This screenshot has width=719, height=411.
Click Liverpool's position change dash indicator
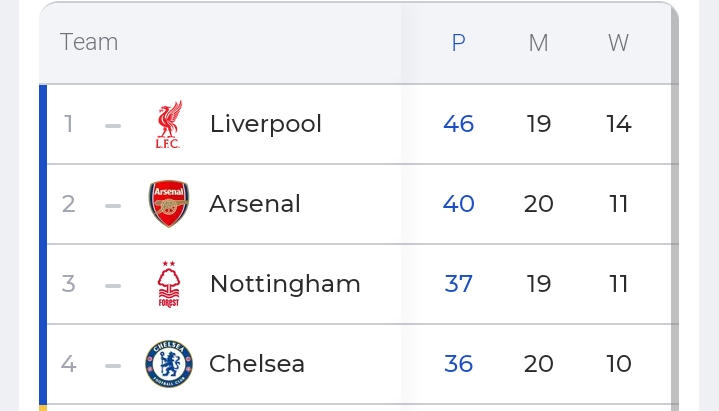pyautogui.click(x=113, y=125)
